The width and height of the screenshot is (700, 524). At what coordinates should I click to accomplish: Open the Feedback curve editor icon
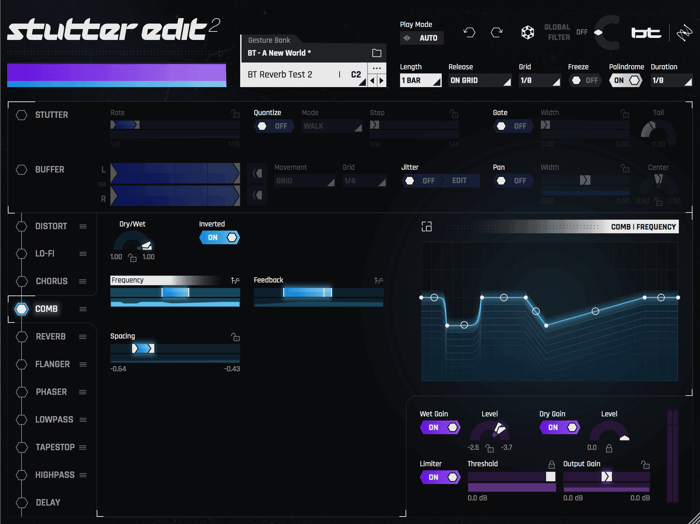379,280
